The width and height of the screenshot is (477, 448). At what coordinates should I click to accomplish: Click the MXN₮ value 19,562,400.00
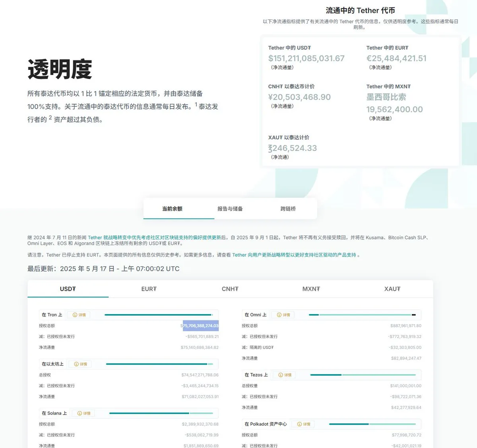tap(395, 109)
